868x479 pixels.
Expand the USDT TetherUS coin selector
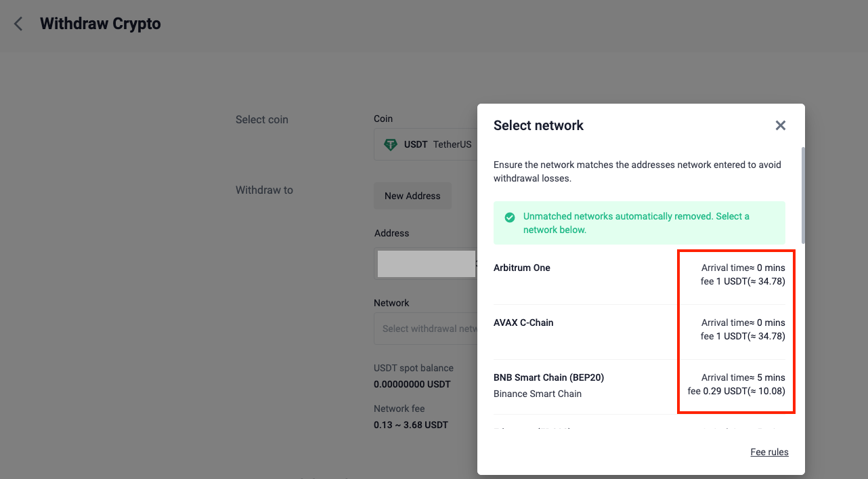pyautogui.click(x=427, y=145)
